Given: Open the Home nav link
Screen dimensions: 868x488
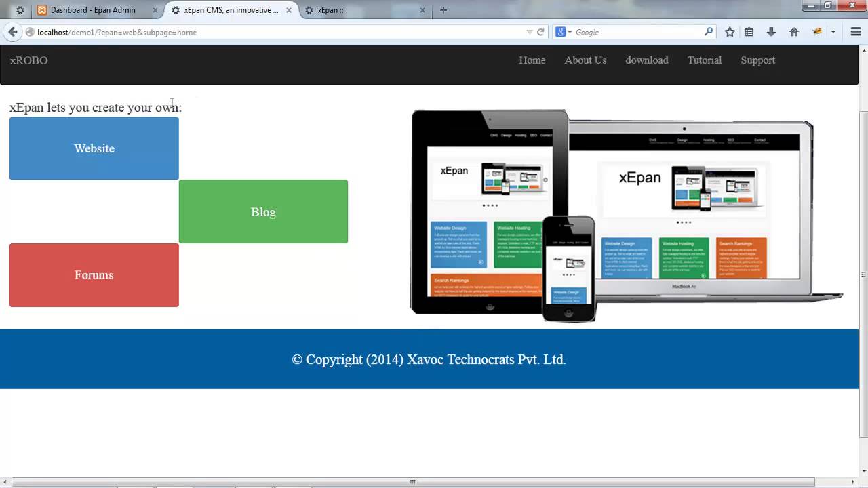Looking at the screenshot, I should point(532,60).
